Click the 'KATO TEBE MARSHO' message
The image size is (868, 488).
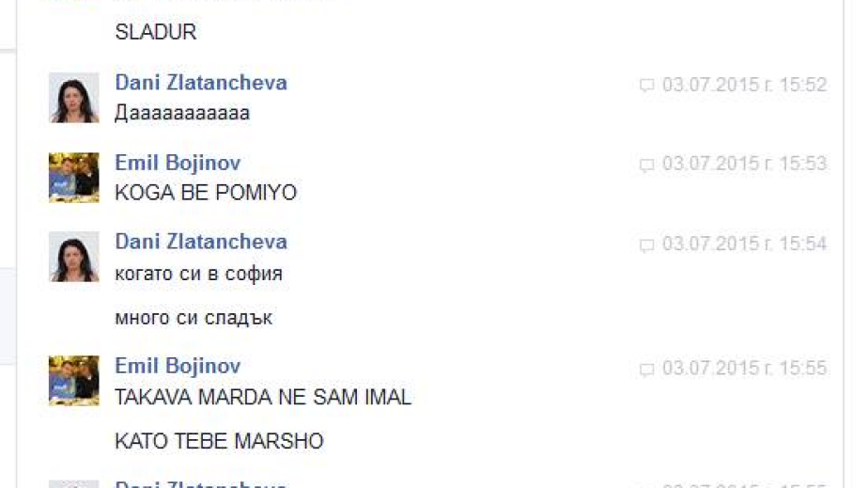click(x=219, y=442)
